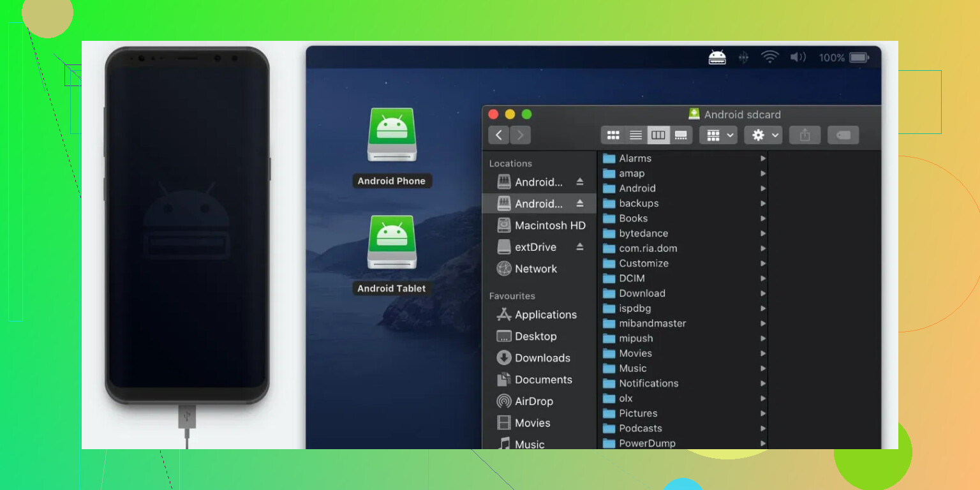The width and height of the screenshot is (980, 490).
Task: Open the Bluetooth menu bar icon
Action: coord(743,57)
